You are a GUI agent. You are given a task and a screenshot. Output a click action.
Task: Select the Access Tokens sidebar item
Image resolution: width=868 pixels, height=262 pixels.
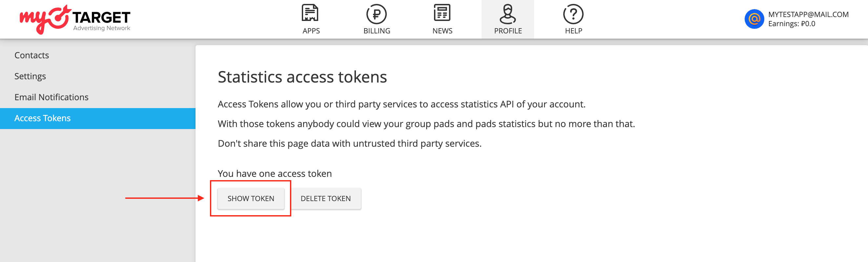click(x=42, y=118)
